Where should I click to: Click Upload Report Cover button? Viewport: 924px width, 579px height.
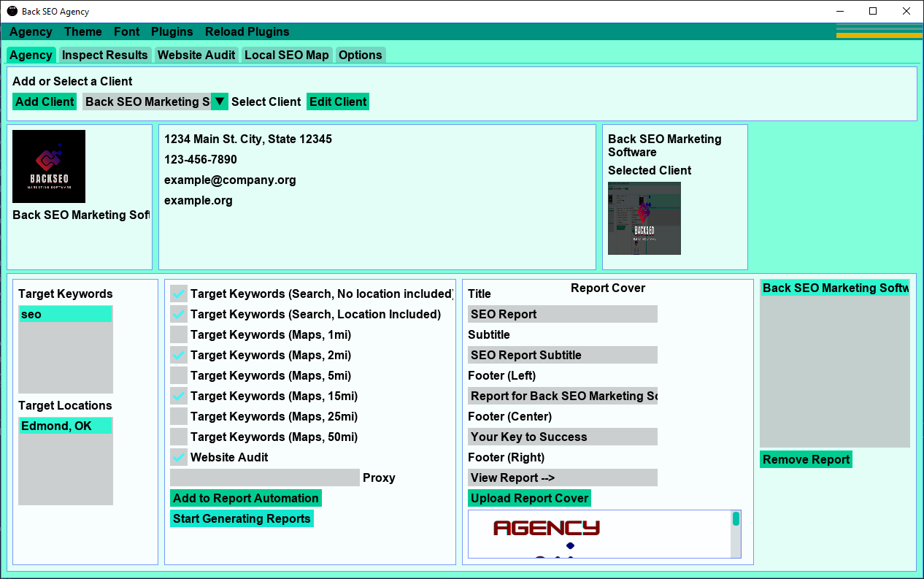(529, 498)
